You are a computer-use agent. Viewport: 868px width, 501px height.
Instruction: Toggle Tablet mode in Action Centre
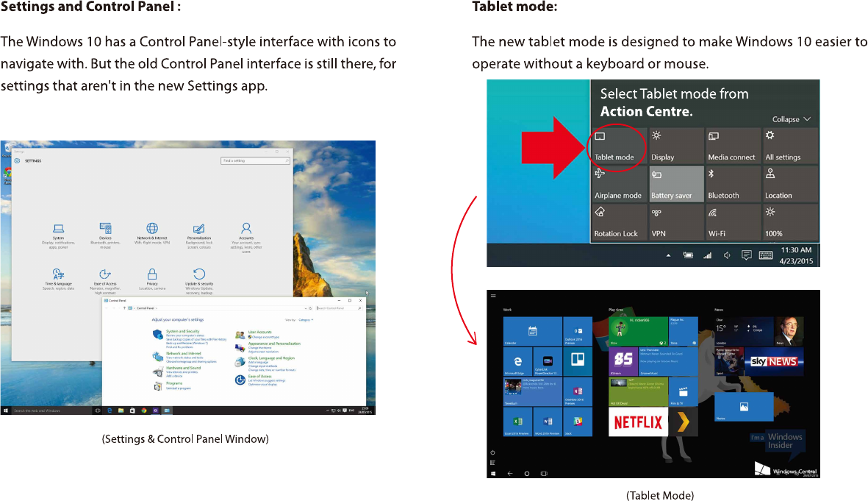tap(620, 146)
